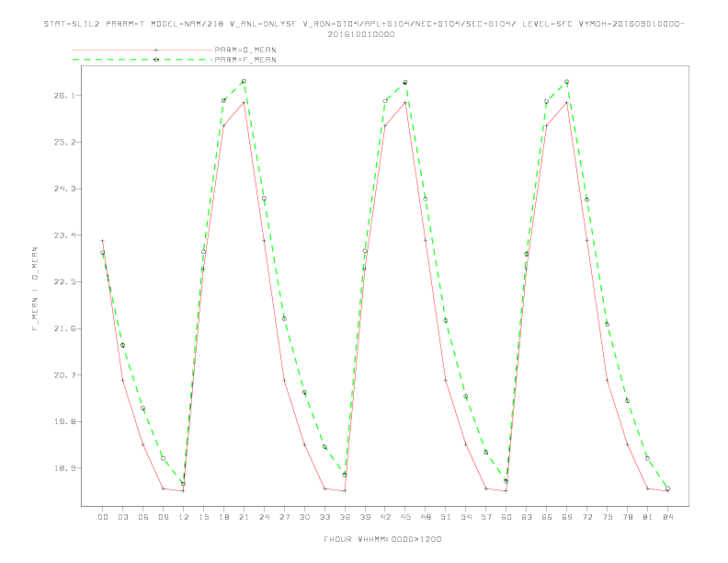Click x-axis tick label 63

tap(527, 517)
